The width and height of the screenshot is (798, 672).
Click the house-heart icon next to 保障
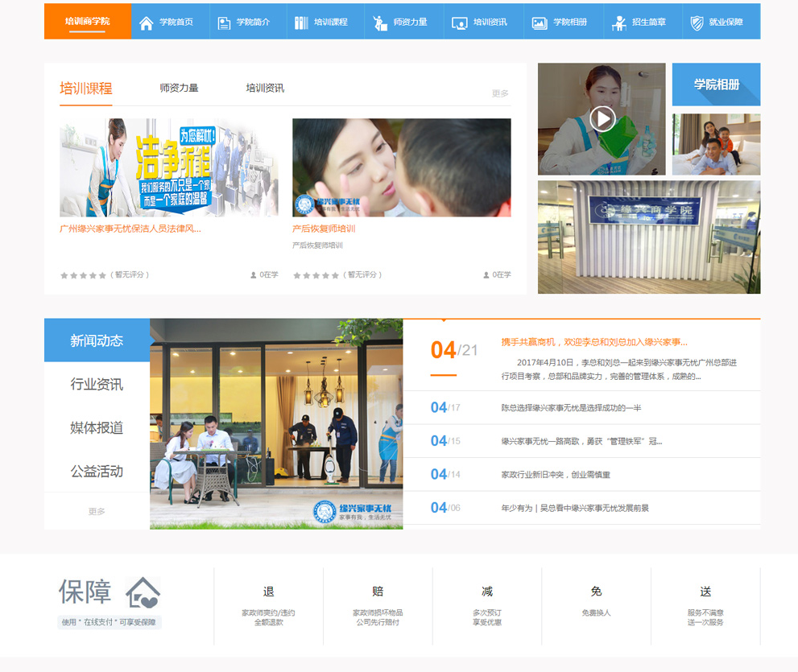(143, 593)
